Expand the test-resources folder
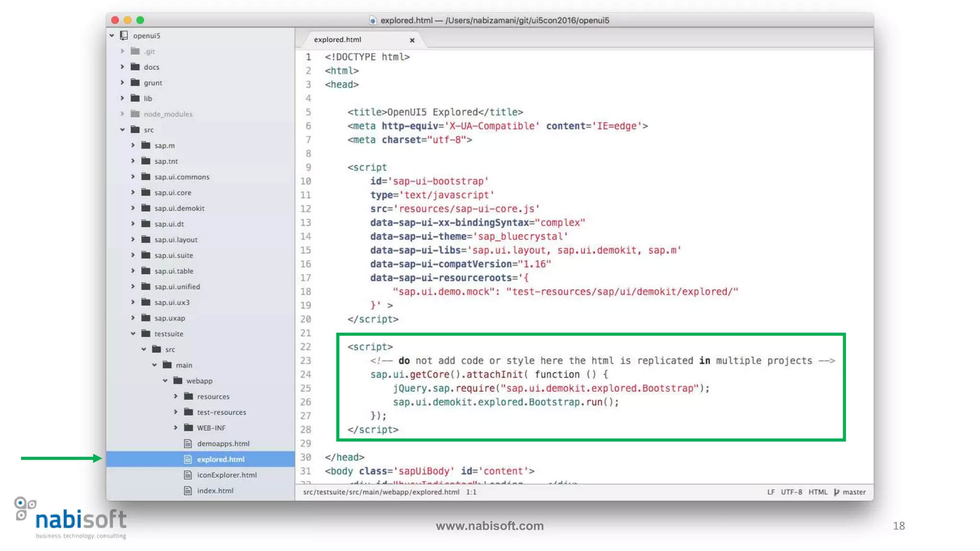This screenshot has width=980, height=551. click(x=176, y=412)
